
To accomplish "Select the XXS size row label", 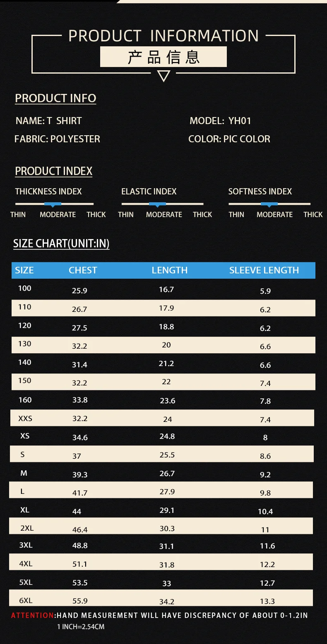I will [25, 419].
